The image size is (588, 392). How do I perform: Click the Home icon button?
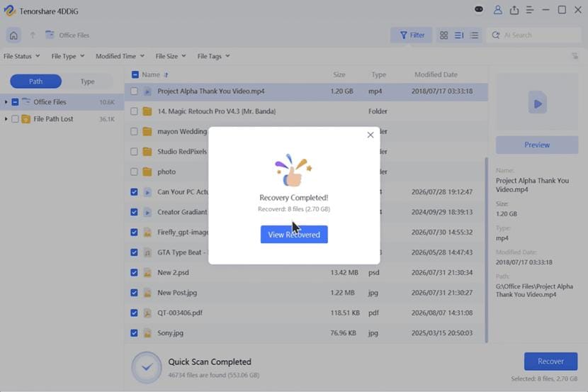point(13,35)
